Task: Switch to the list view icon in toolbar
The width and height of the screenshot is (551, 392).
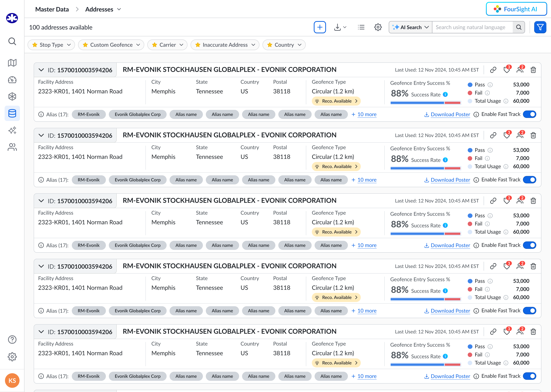Action: 361,27
